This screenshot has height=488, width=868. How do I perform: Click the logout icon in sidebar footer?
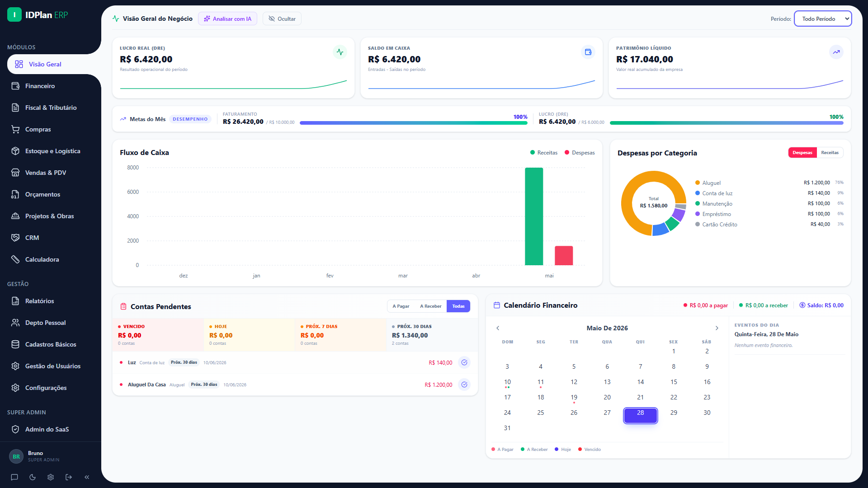[x=69, y=477]
